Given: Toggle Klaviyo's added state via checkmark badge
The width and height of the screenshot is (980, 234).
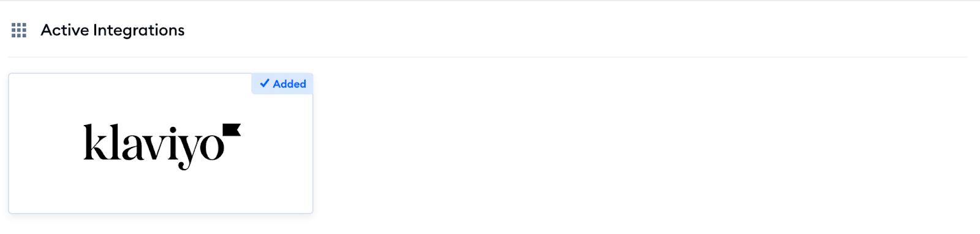Looking at the screenshot, I should (x=282, y=84).
